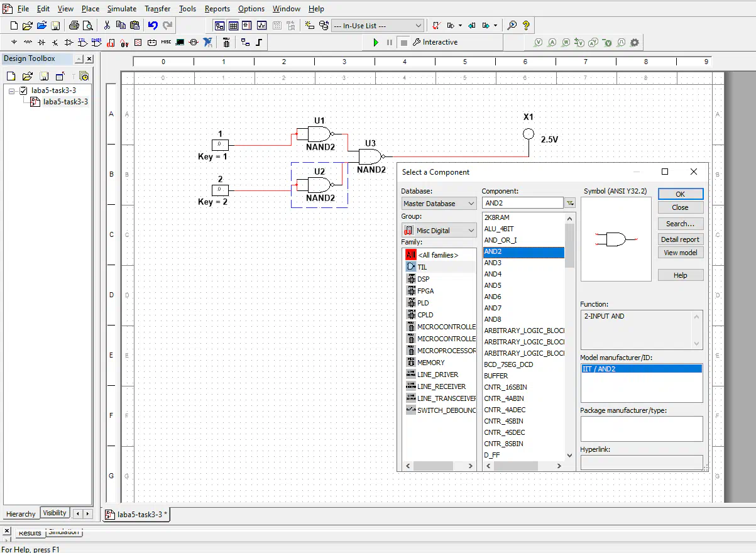
Task: Pause the simulation
Action: click(390, 42)
